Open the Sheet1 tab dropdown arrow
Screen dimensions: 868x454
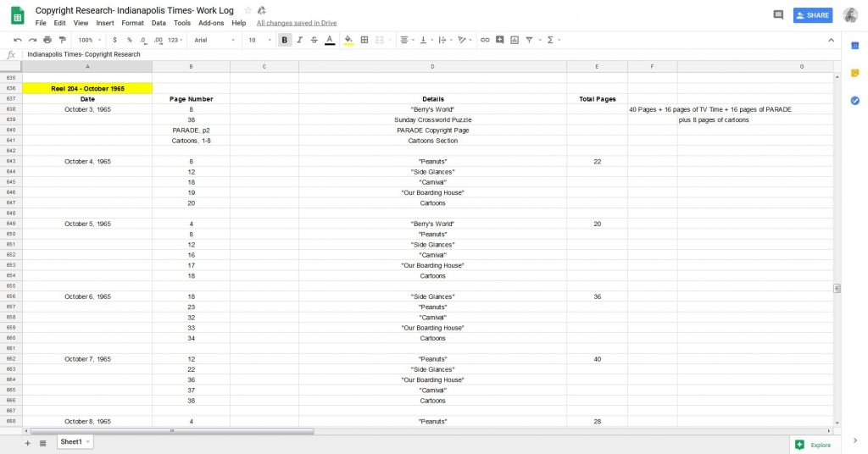pyautogui.click(x=88, y=442)
